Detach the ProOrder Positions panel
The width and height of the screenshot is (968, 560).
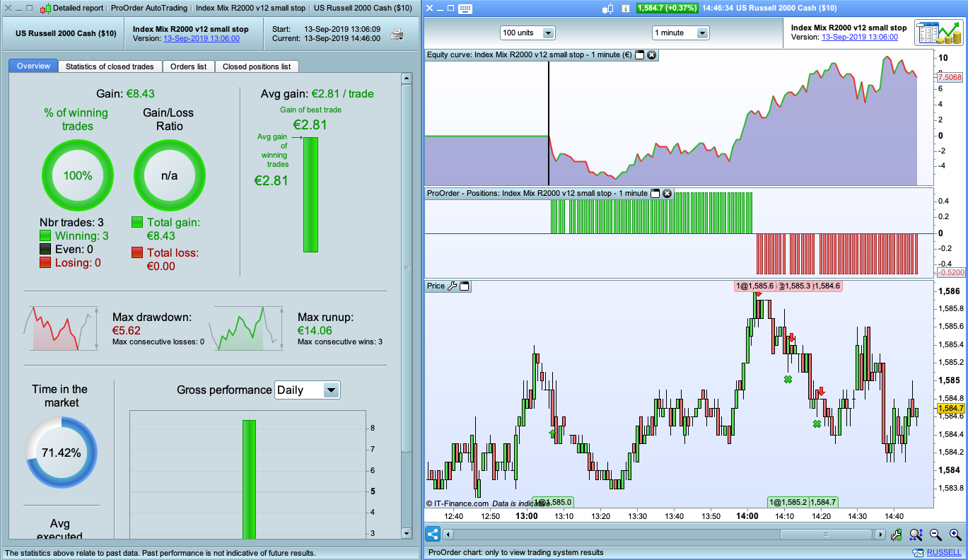click(655, 193)
